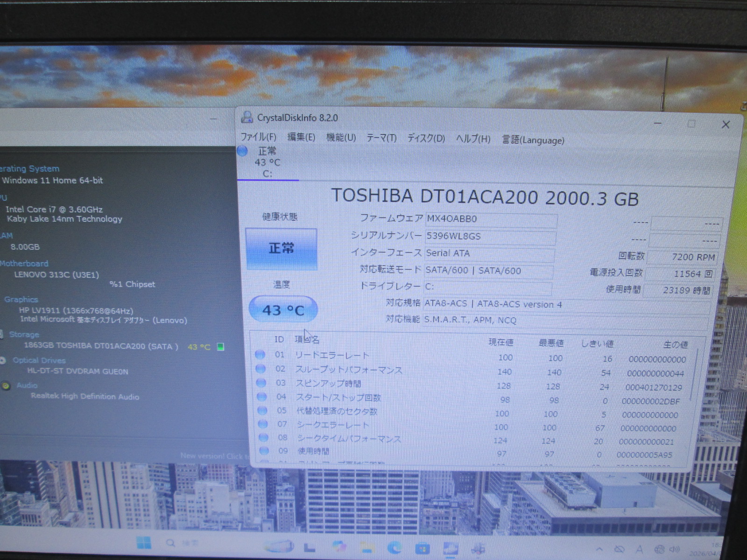
Task: Open File Explorer from the taskbar
Action: click(367, 547)
